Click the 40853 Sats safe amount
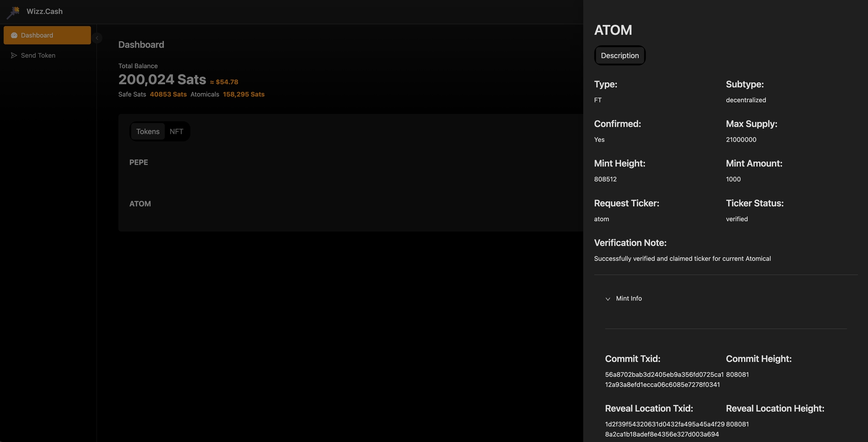868x442 pixels. point(168,94)
